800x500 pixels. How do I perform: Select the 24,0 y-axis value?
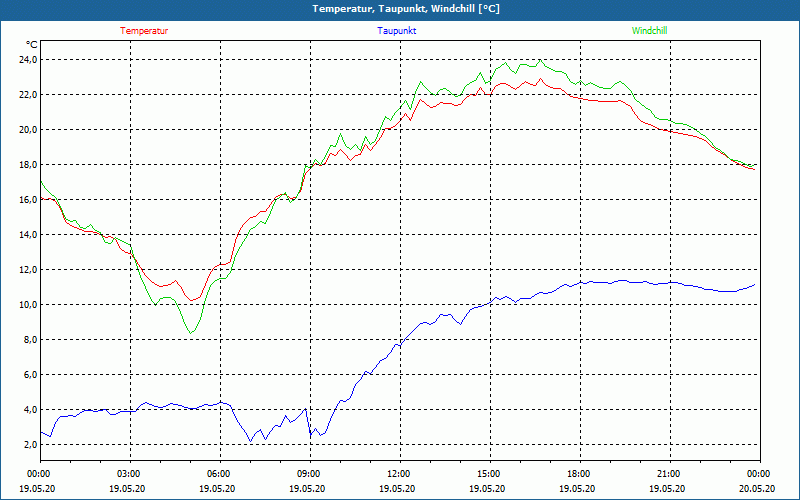pyautogui.click(x=28, y=60)
